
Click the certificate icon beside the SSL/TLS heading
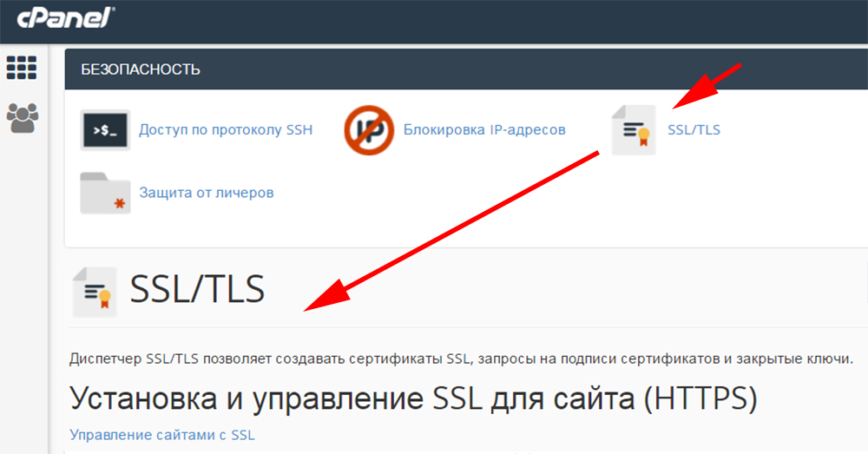pyautogui.click(x=95, y=292)
